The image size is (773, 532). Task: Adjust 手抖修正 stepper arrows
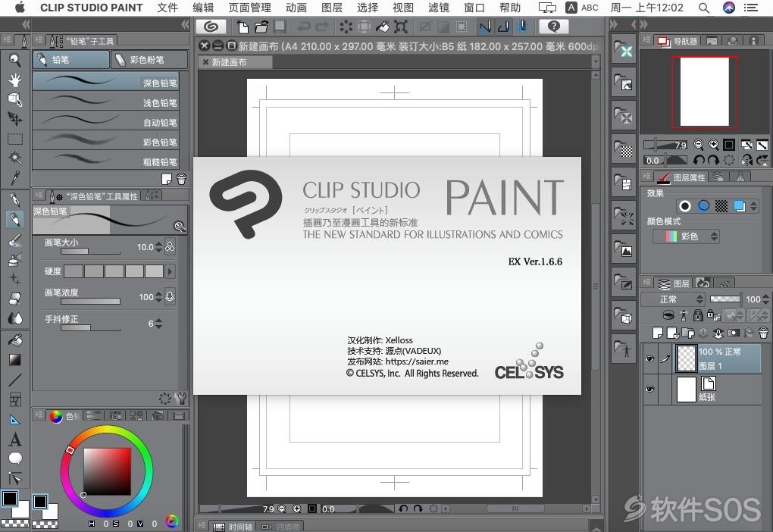tap(158, 324)
